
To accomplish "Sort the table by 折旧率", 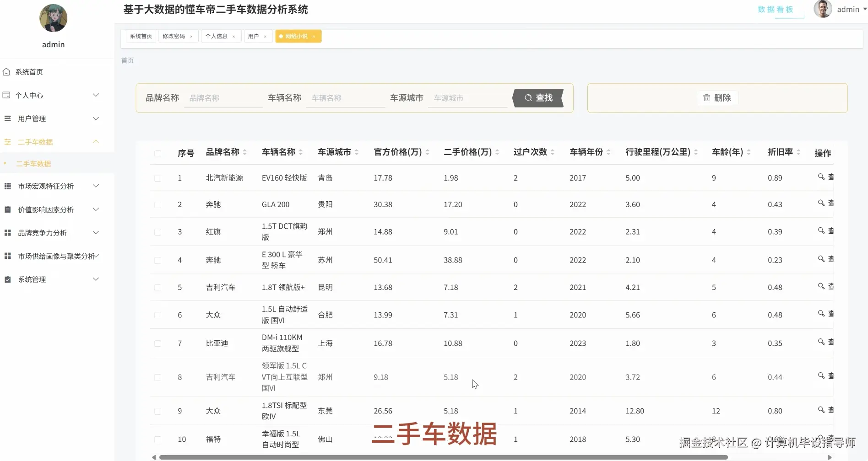I will [798, 152].
